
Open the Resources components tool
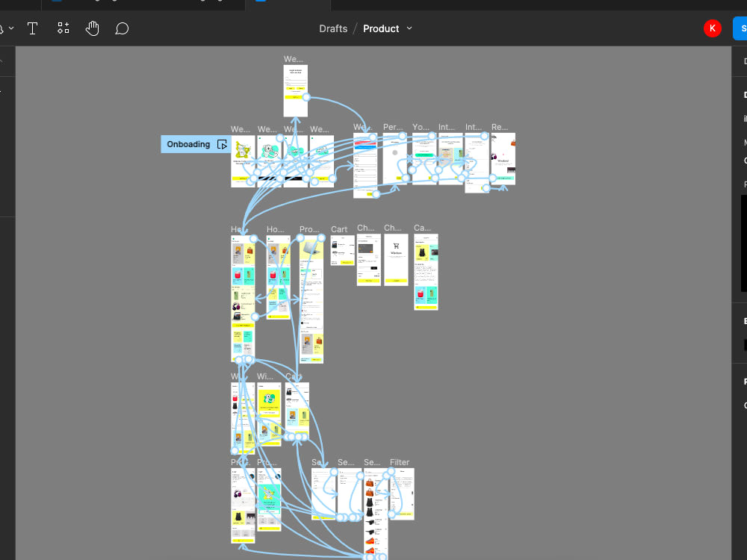[x=63, y=28]
